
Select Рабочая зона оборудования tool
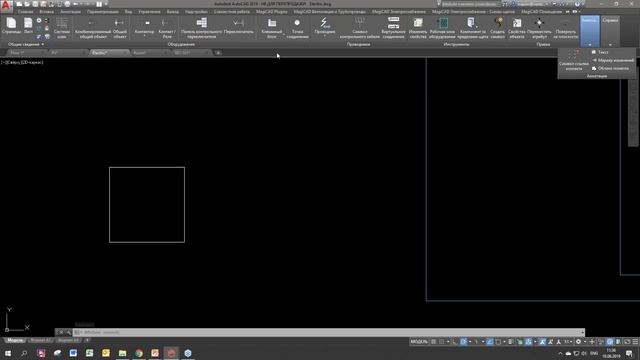tap(442, 28)
